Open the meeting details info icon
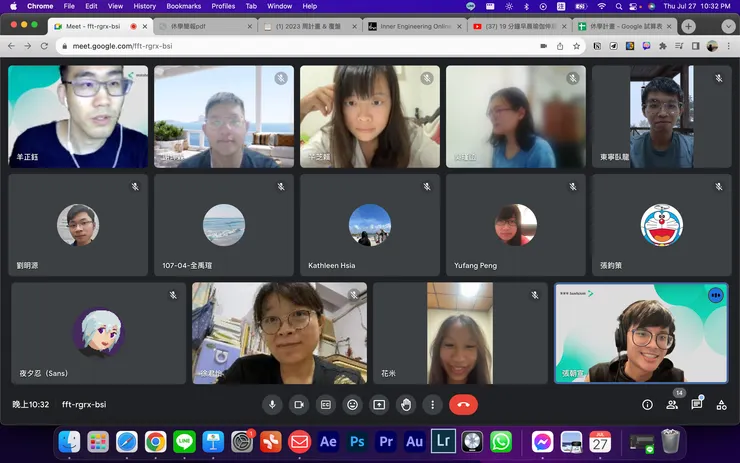This screenshot has width=740, height=463. (647, 404)
